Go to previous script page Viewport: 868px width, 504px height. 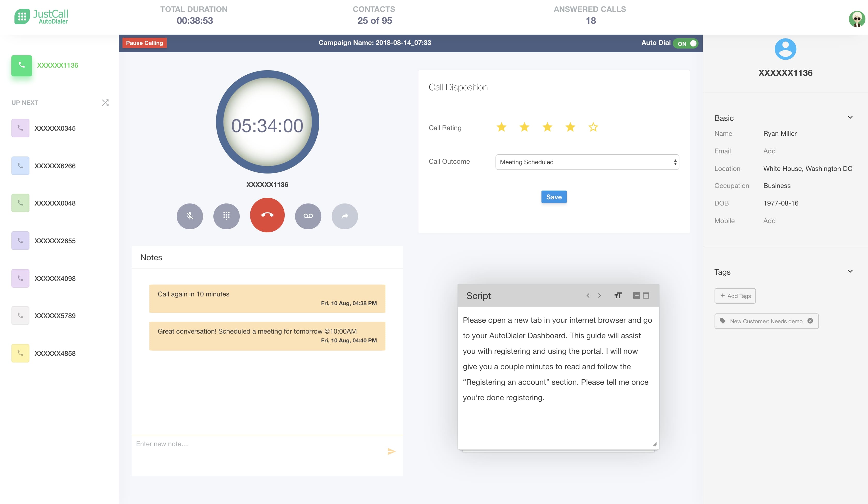588,295
